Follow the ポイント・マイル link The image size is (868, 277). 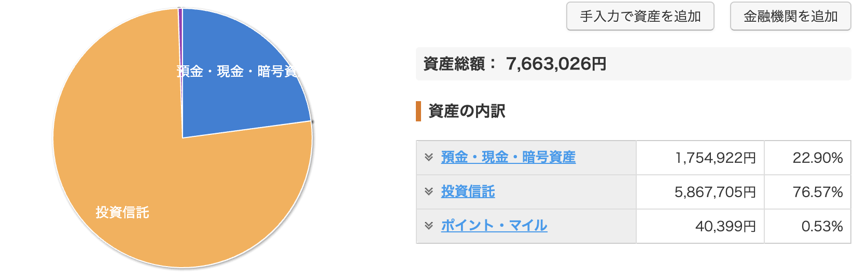click(494, 226)
